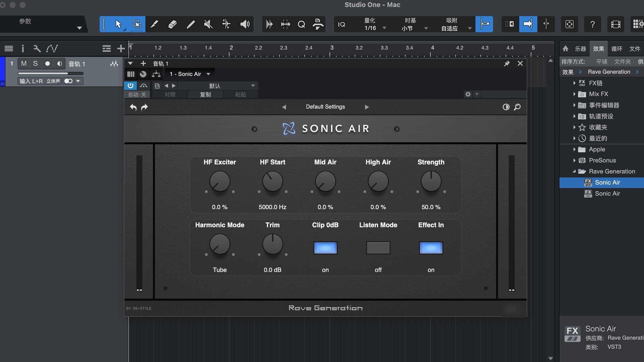The width and height of the screenshot is (644, 362).
Task: Toggle Effect In button
Action: (x=431, y=248)
